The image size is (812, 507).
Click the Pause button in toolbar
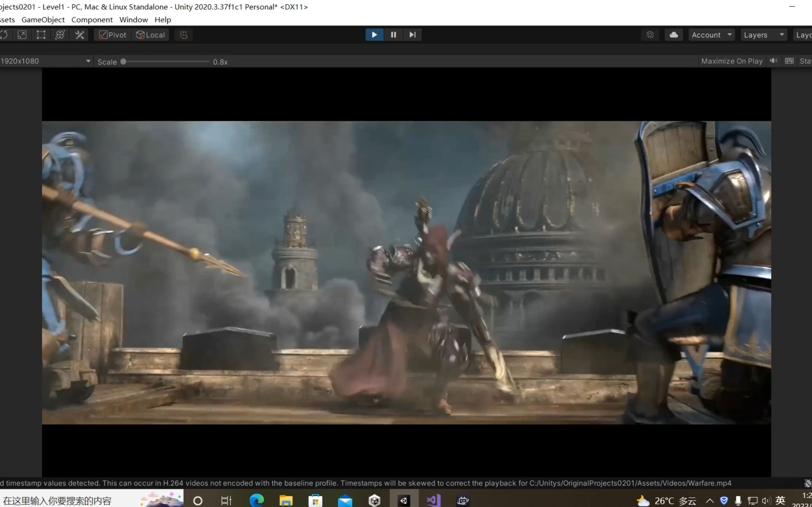pos(393,35)
